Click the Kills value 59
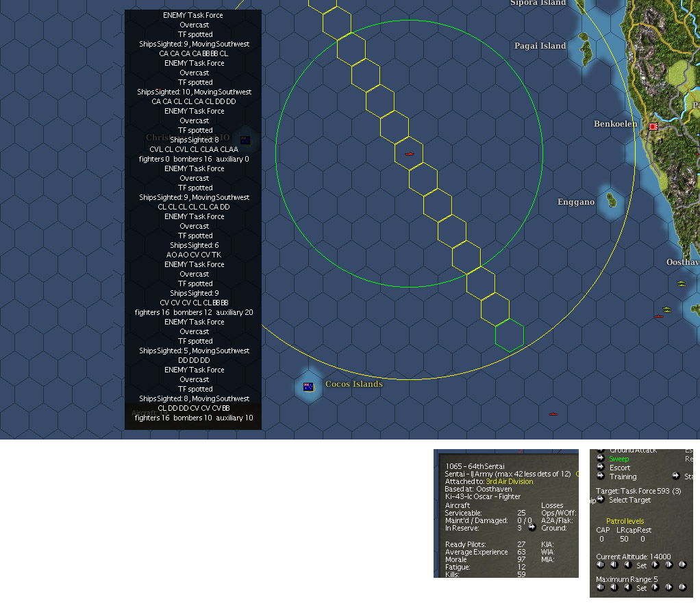 click(x=521, y=574)
